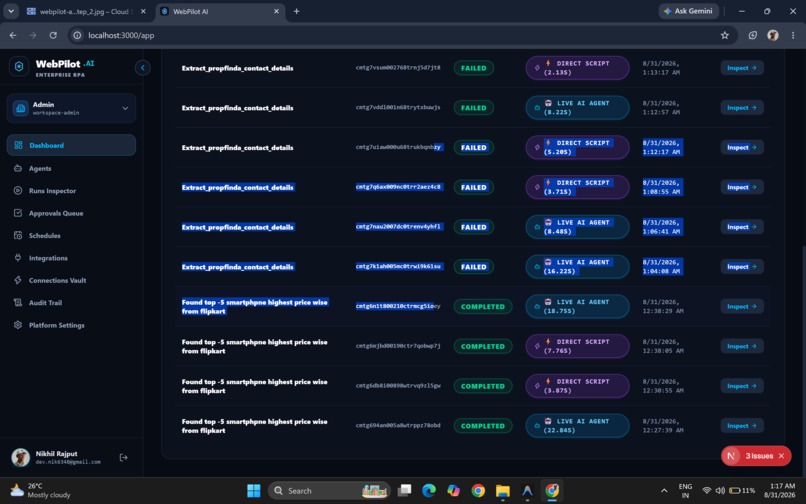
Task: Collapse the sidebar with the chevron button
Action: (142, 67)
